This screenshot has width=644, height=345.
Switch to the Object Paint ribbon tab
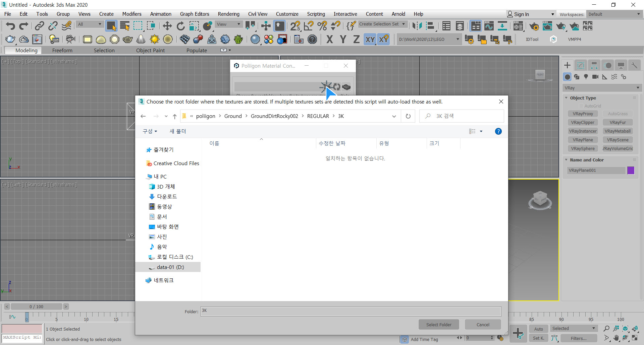click(x=150, y=51)
